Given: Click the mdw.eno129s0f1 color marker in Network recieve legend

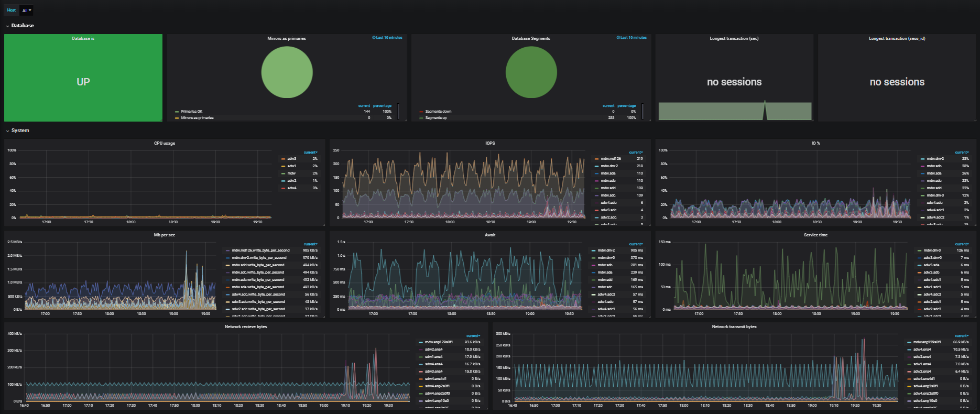Looking at the screenshot, I should [420, 342].
